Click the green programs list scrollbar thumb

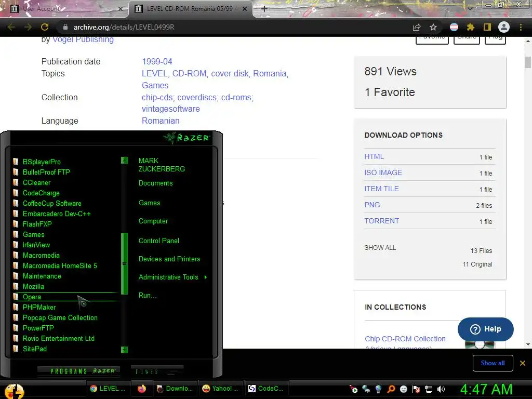(x=125, y=263)
